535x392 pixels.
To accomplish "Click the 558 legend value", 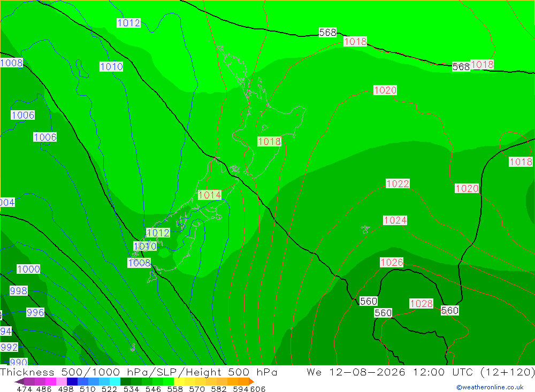I will pyautogui.click(x=175, y=389).
